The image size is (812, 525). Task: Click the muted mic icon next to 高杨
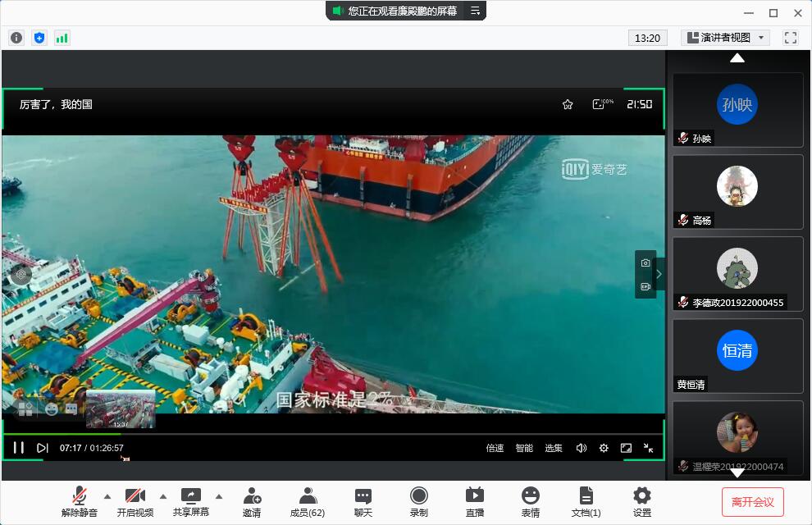(x=683, y=220)
